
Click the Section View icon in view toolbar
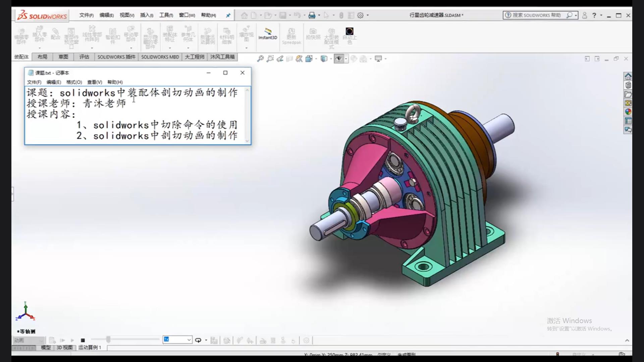tap(289, 59)
